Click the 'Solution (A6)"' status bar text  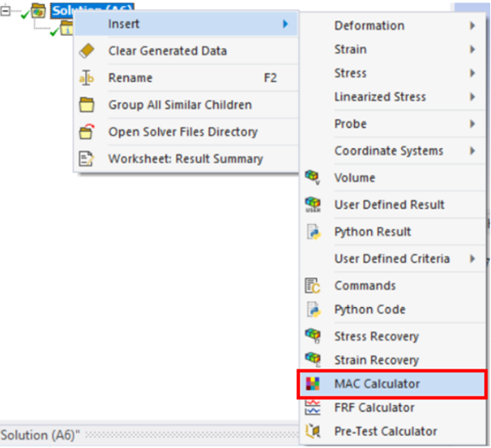pyautogui.click(x=40, y=435)
